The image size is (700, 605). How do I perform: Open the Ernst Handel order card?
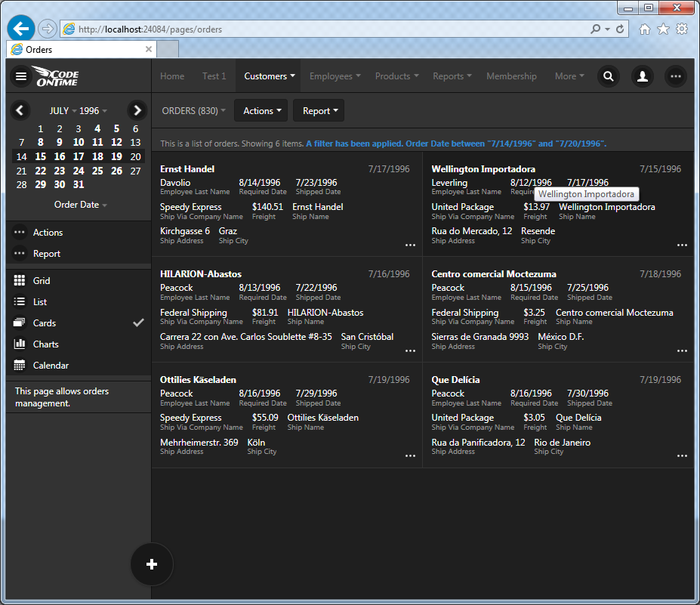click(x=287, y=205)
